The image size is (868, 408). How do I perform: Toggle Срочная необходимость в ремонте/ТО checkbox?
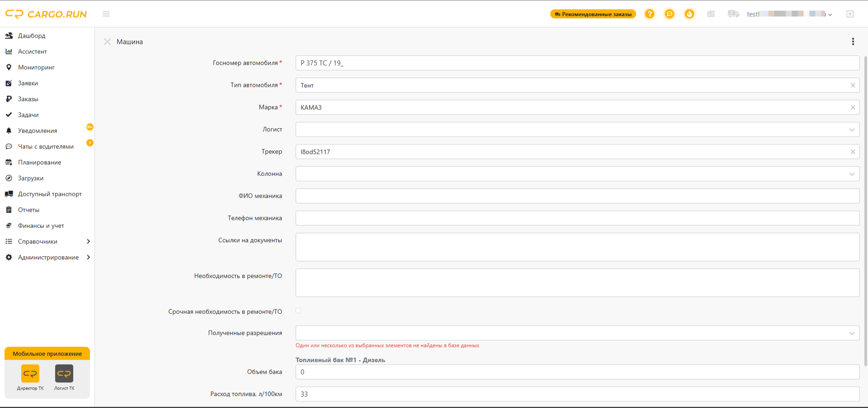click(298, 311)
